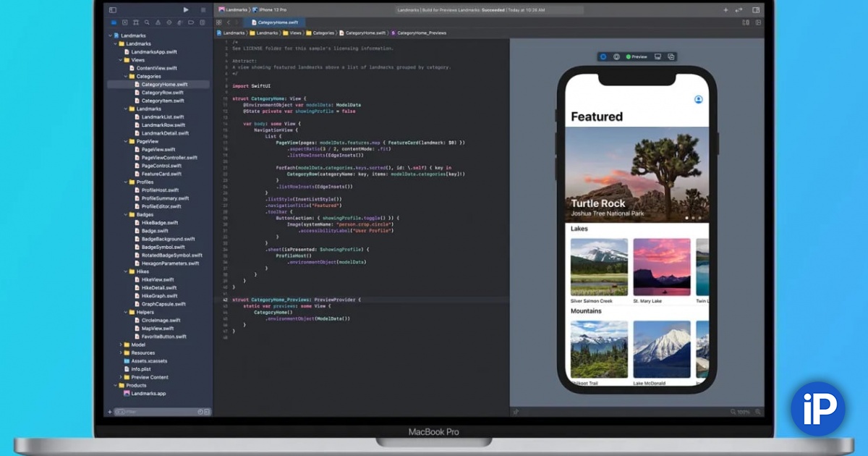Toggle the Live Preview button
This screenshot has height=456, width=868.
click(x=603, y=56)
